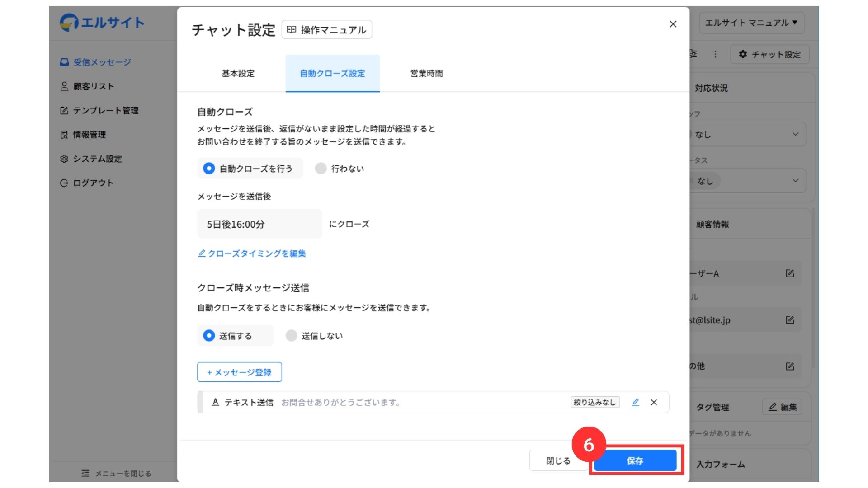Remove the テキスト送信 message with the X icon
This screenshot has height=488, width=868.
tap(654, 402)
